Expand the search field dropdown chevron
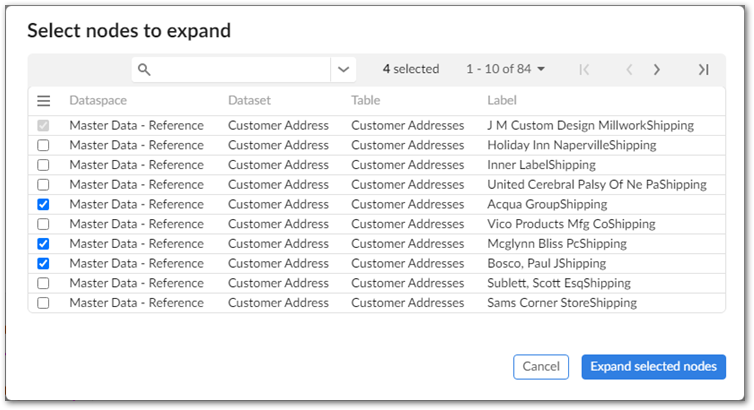This screenshot has height=410, width=754. [343, 69]
